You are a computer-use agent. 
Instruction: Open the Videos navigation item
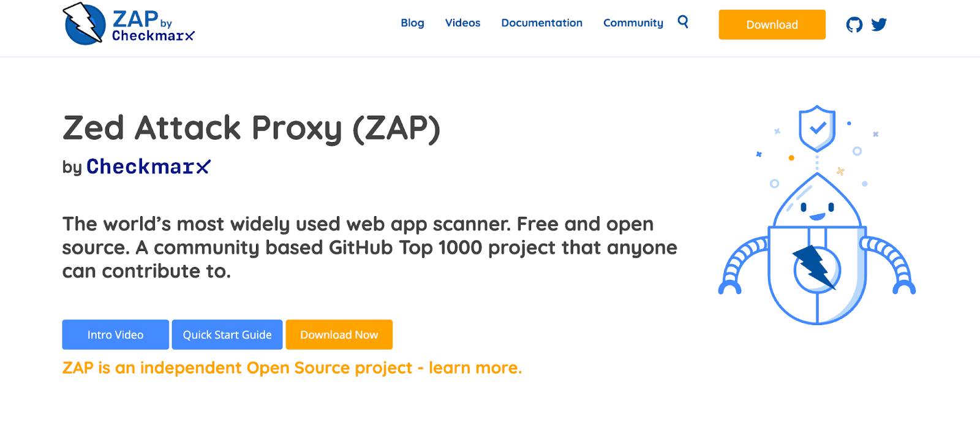(462, 23)
